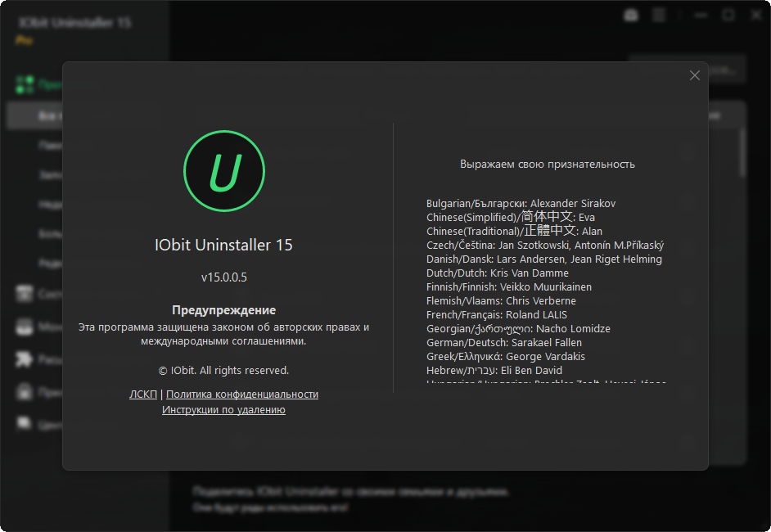Select the Flemish/Vlaams credit line

click(501, 301)
